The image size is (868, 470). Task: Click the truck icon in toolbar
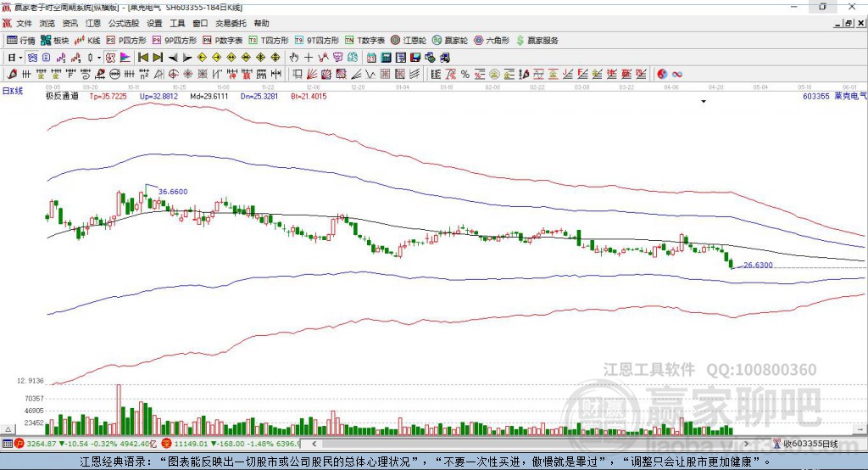[444, 58]
